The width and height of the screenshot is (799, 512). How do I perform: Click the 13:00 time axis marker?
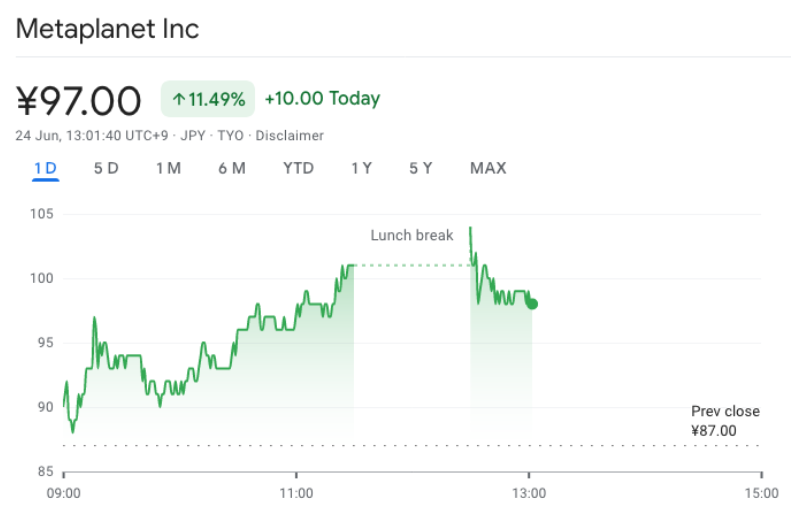point(529,493)
